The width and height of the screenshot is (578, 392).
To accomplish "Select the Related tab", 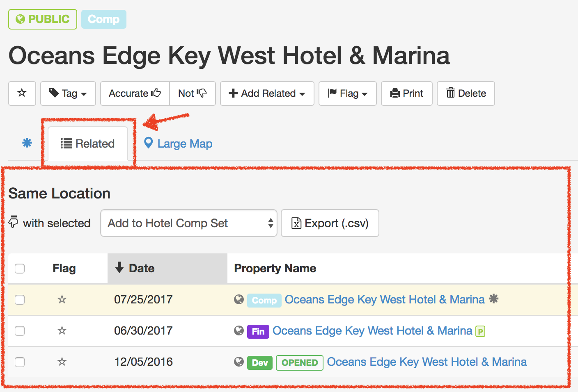I will [87, 144].
